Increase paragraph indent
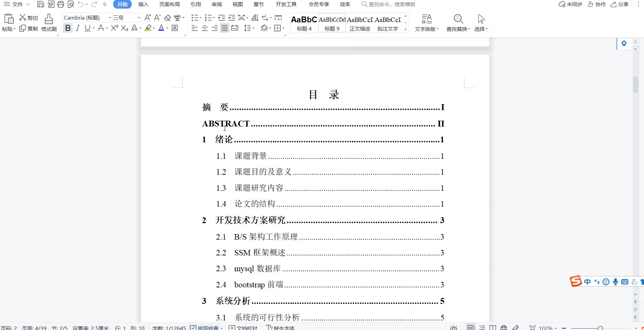644x330 pixels. [232, 18]
